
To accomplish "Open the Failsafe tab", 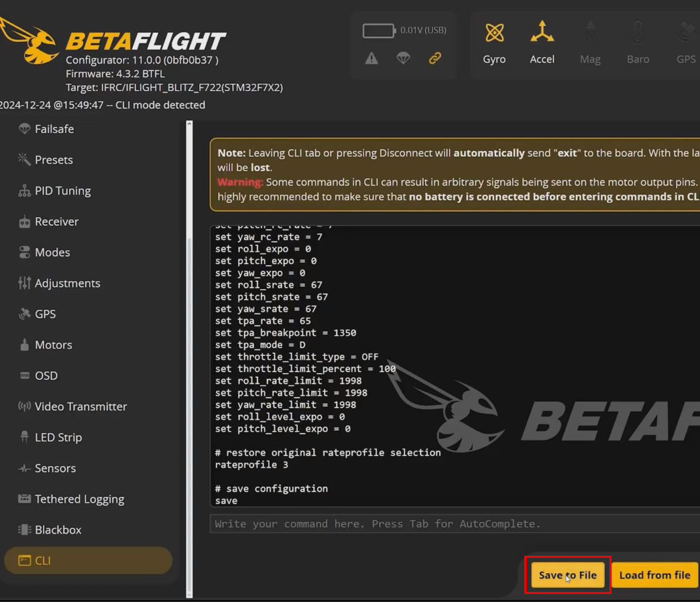I will (x=54, y=129).
